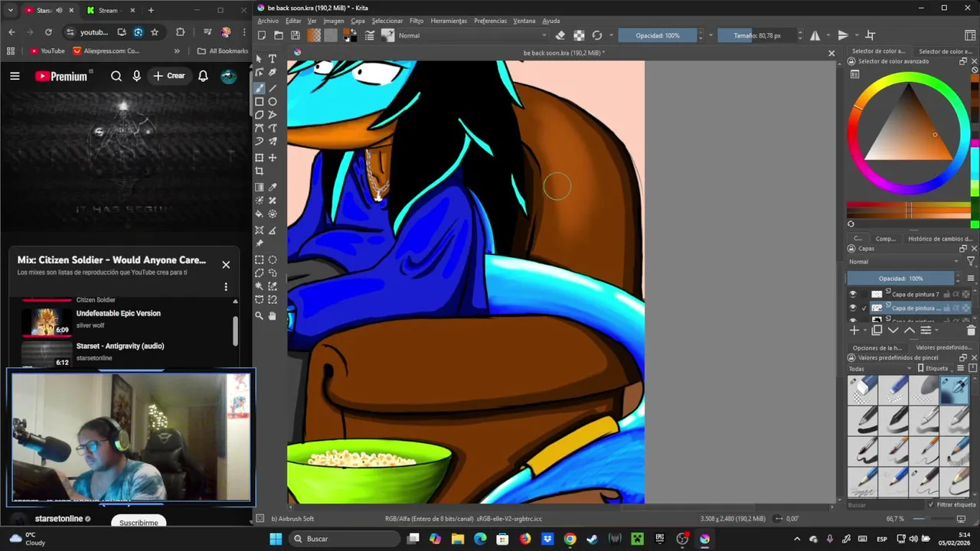Viewport: 980px width, 551px height.
Task: Click the Windows taskbar Buscar search box
Action: click(345, 539)
